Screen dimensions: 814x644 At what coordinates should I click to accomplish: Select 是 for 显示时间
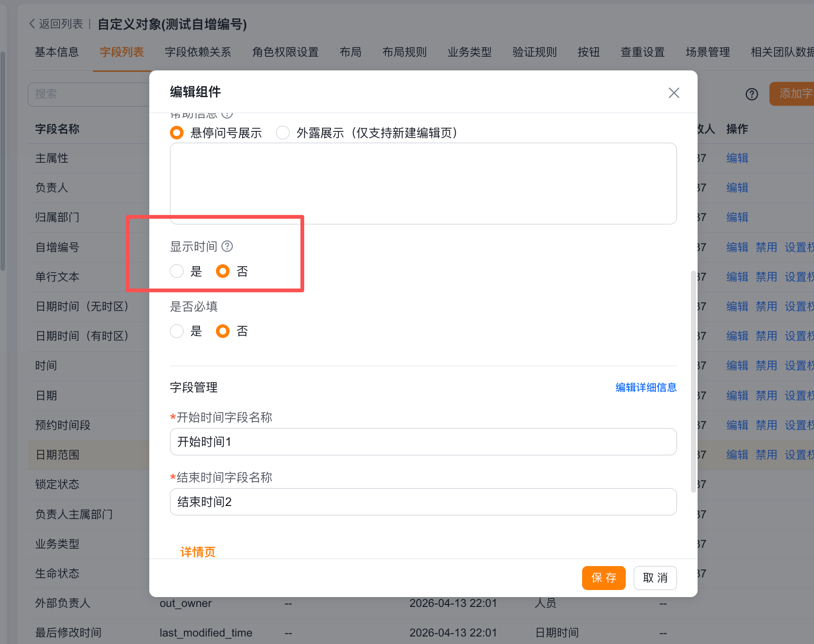[177, 271]
